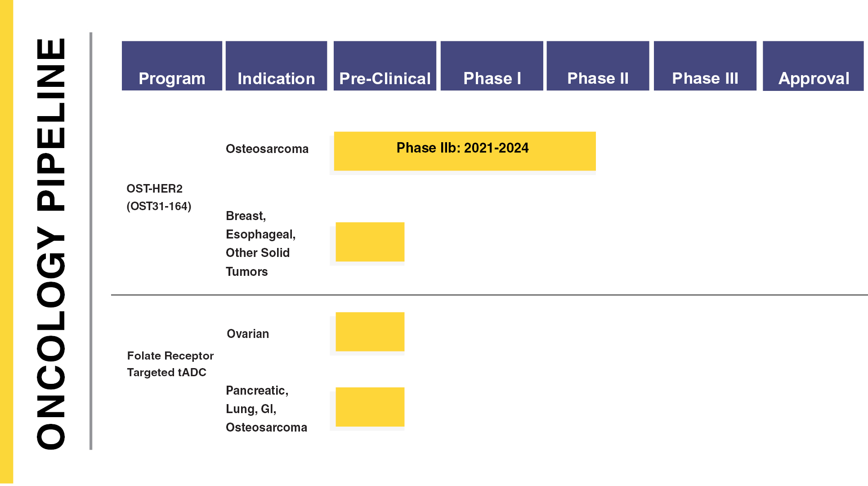
Task: Click the Pre-Clinical header box
Action: [x=385, y=66]
